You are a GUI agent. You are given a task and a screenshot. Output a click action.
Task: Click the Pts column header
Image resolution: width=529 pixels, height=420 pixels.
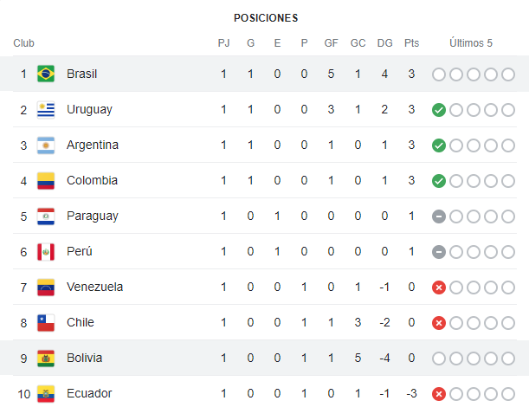[x=411, y=43]
